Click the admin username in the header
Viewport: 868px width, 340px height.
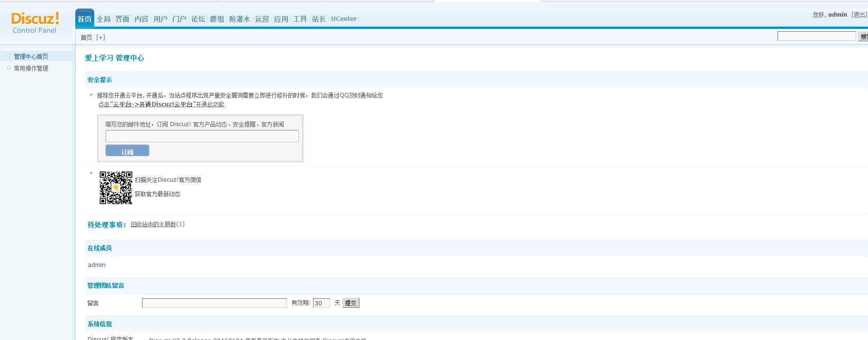point(837,15)
